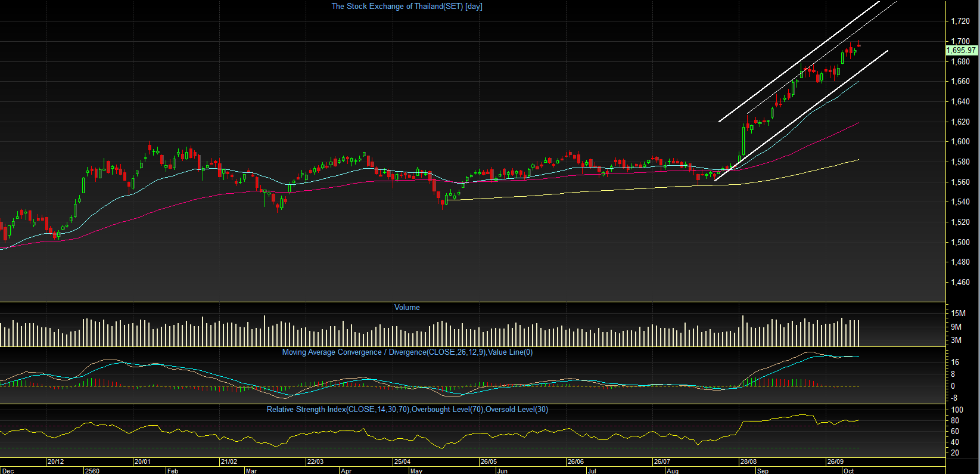Select the May month label
The width and height of the screenshot is (980, 474).
[x=416, y=471]
